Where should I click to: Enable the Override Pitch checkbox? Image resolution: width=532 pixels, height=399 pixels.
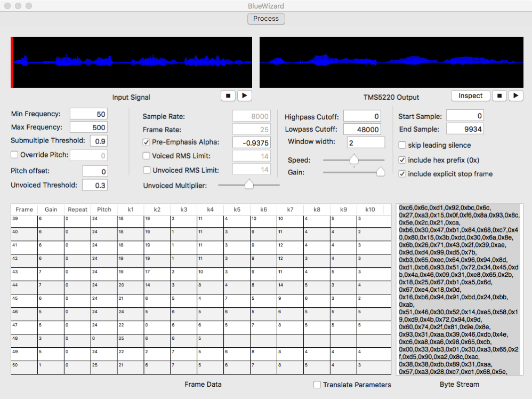(14, 155)
